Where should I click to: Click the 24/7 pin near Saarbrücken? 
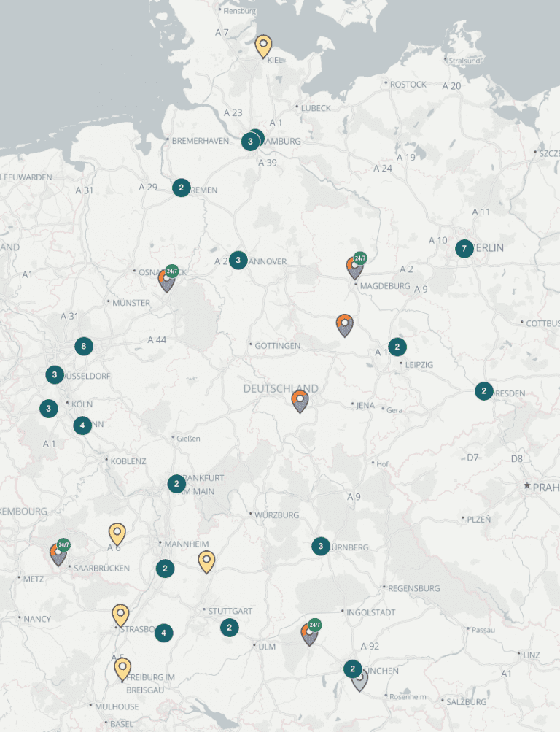point(58,553)
